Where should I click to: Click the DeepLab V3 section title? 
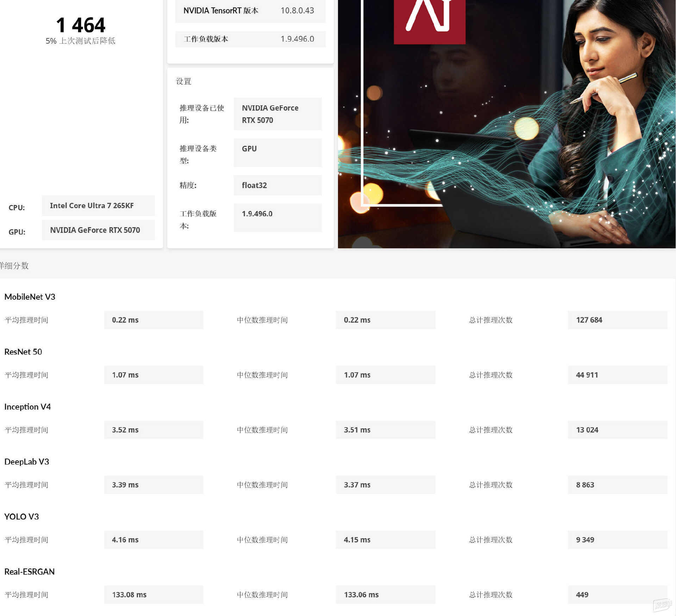coord(27,462)
